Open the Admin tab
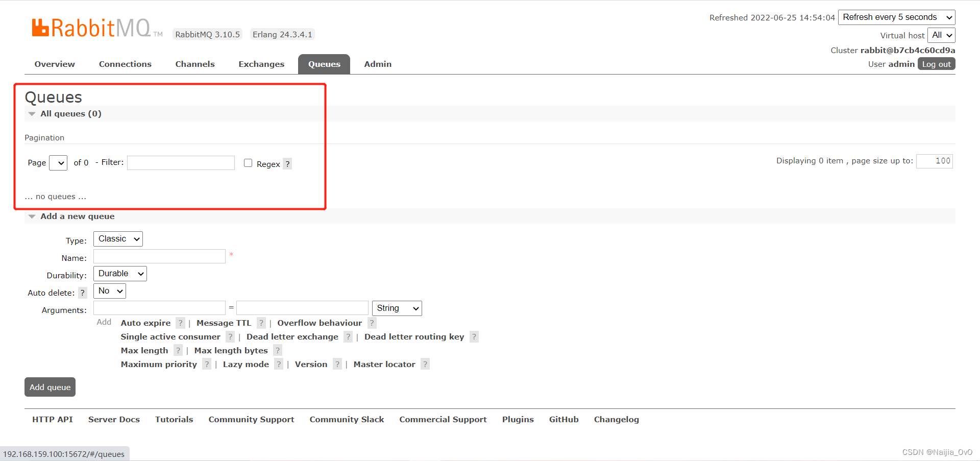 point(378,64)
